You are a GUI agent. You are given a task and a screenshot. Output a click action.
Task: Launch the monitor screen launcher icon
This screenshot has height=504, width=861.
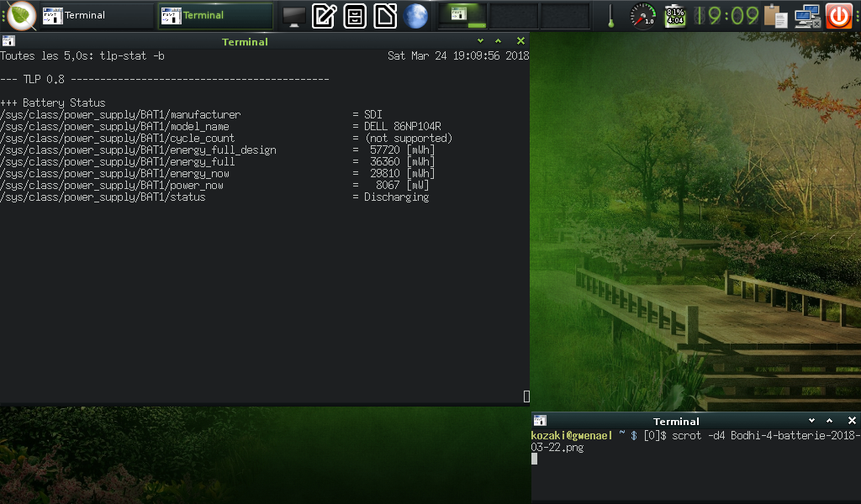coord(293,16)
